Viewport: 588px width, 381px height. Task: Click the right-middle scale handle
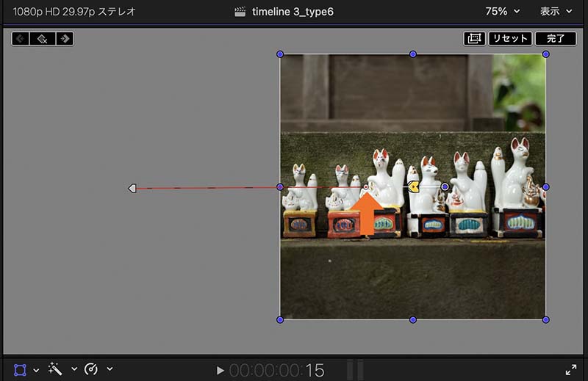coord(546,187)
